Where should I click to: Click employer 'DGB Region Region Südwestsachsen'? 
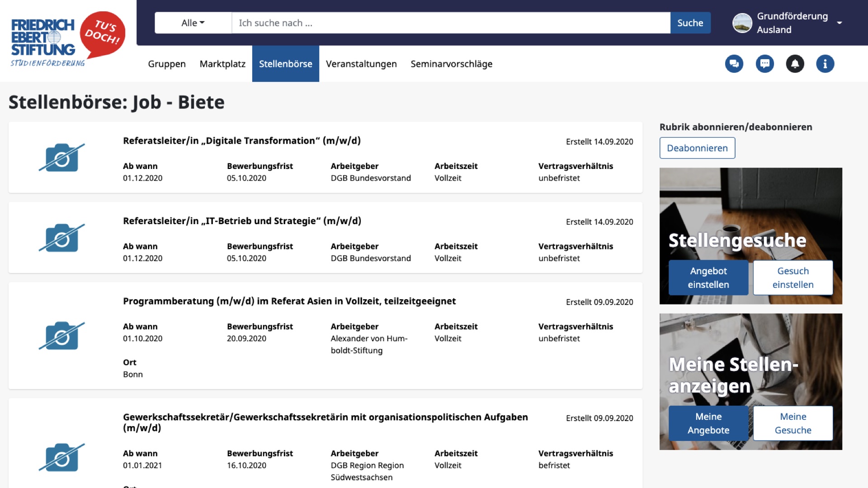(x=367, y=471)
